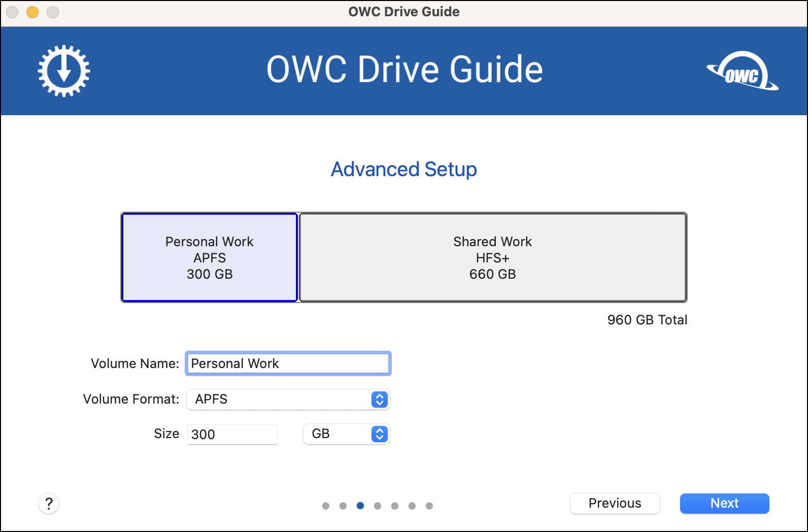Viewport: 808px width, 532px height.
Task: Minimize the window with yellow button
Action: [32, 12]
